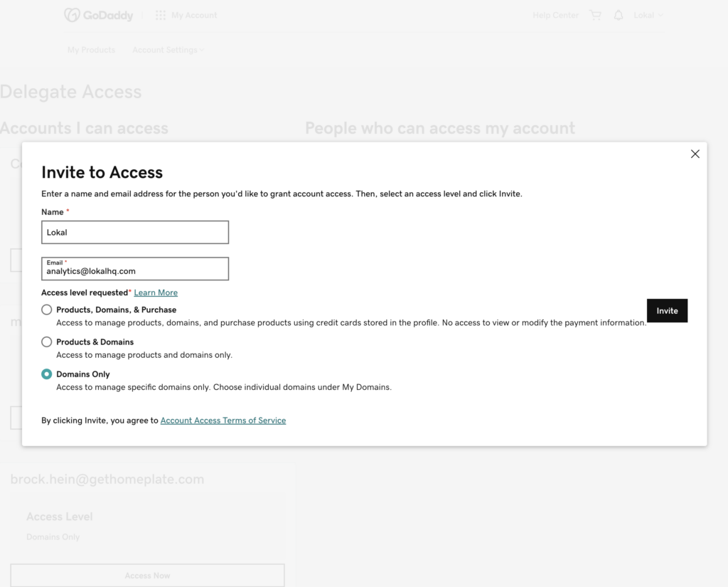Click the Domains Only option label text
Screen dimensions: 728x587
[83, 374]
